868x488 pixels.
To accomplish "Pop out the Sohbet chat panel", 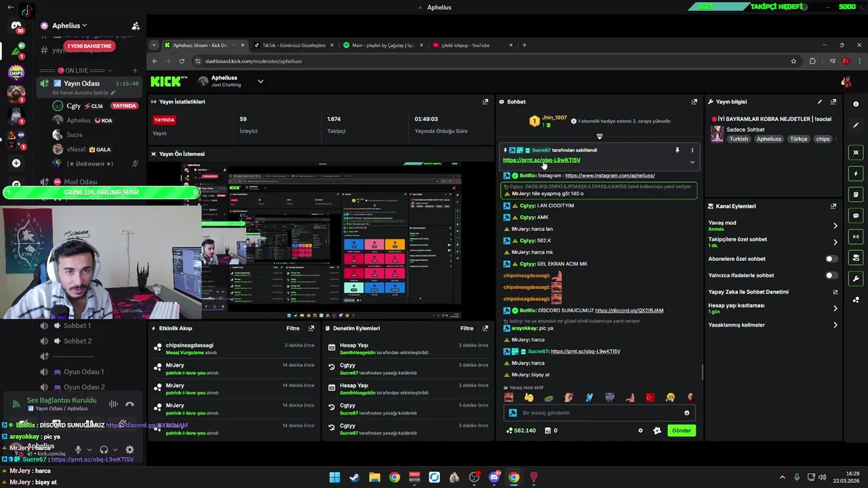I will [x=694, y=102].
